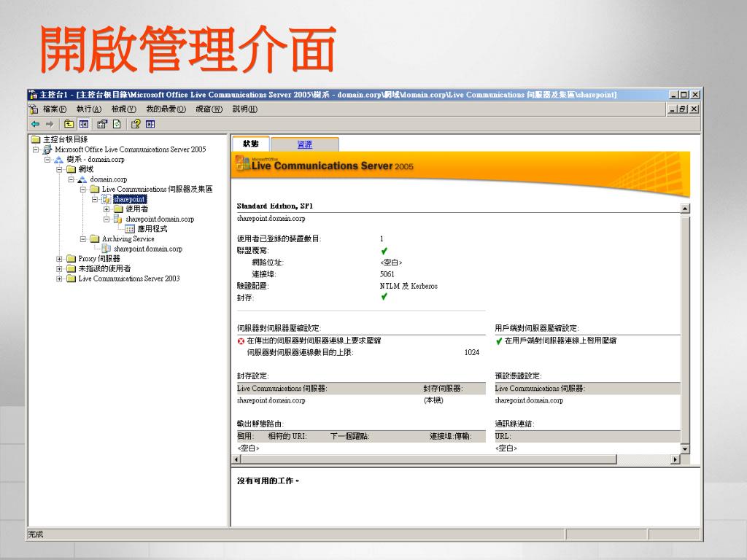Image resolution: width=747 pixels, height=560 pixels.
Task: Click the vertical scrollbar thumb in status pane
Action: pos(685,329)
